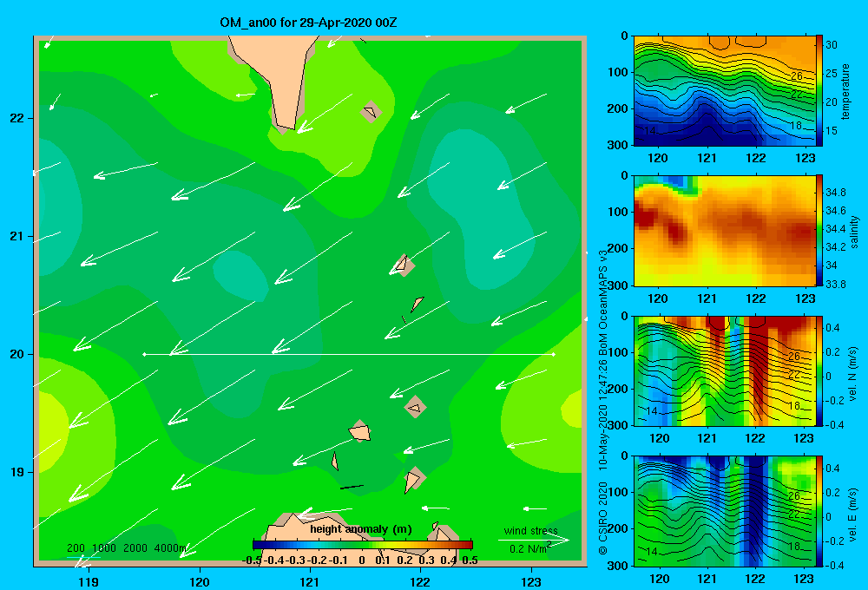The width and height of the screenshot is (868, 590).
Task: Click the temperature color scale bar
Action: click(x=819, y=91)
